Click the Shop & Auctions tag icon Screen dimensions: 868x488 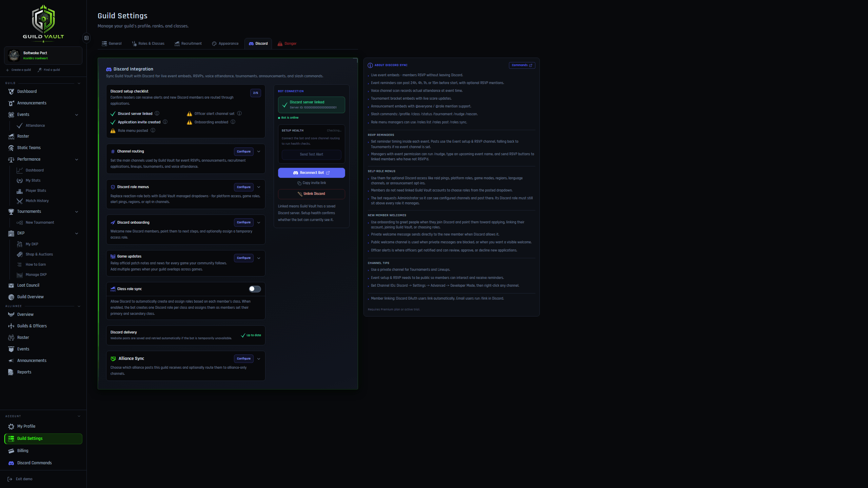pos(20,255)
